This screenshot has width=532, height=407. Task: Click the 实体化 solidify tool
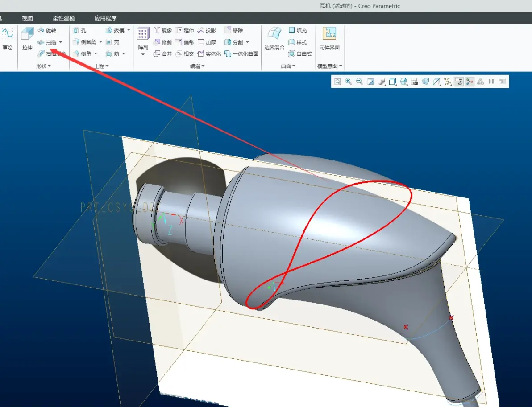pyautogui.click(x=209, y=53)
